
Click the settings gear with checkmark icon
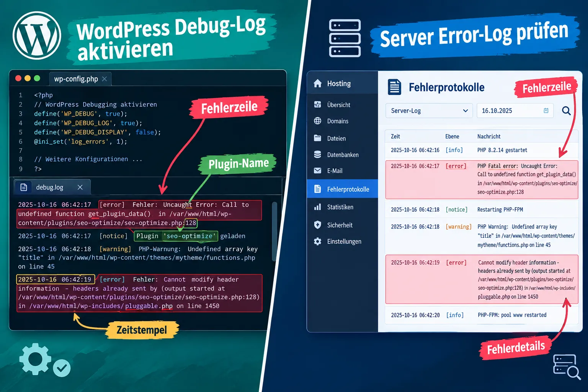tap(45, 360)
